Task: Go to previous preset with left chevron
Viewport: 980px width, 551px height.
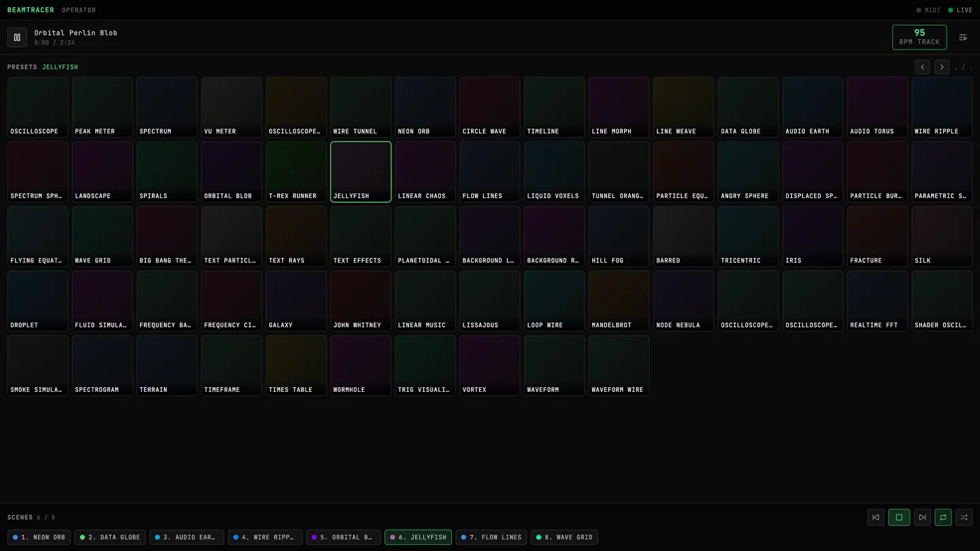Action: pos(922,67)
